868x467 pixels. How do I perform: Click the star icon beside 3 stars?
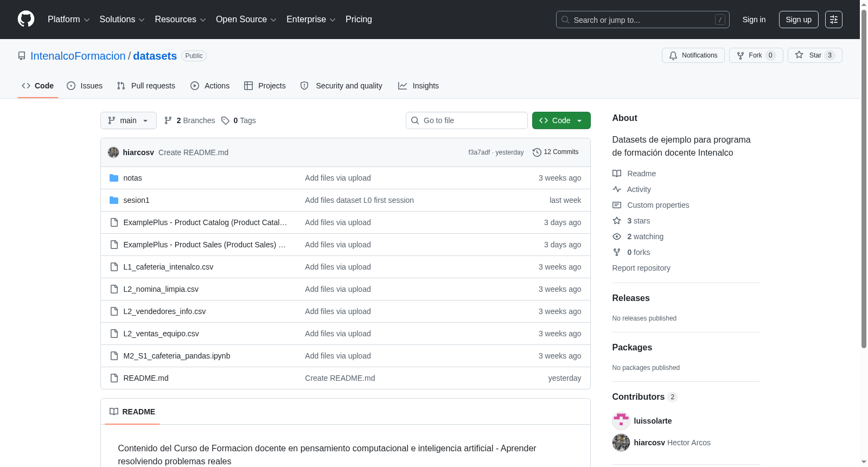pos(617,221)
